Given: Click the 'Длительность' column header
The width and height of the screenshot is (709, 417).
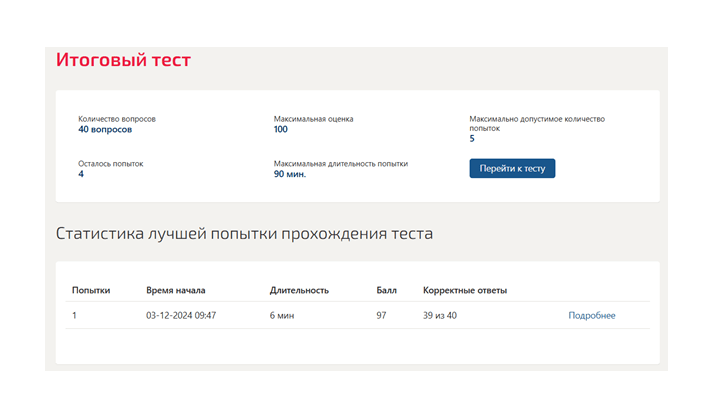Looking at the screenshot, I should (x=299, y=290).
